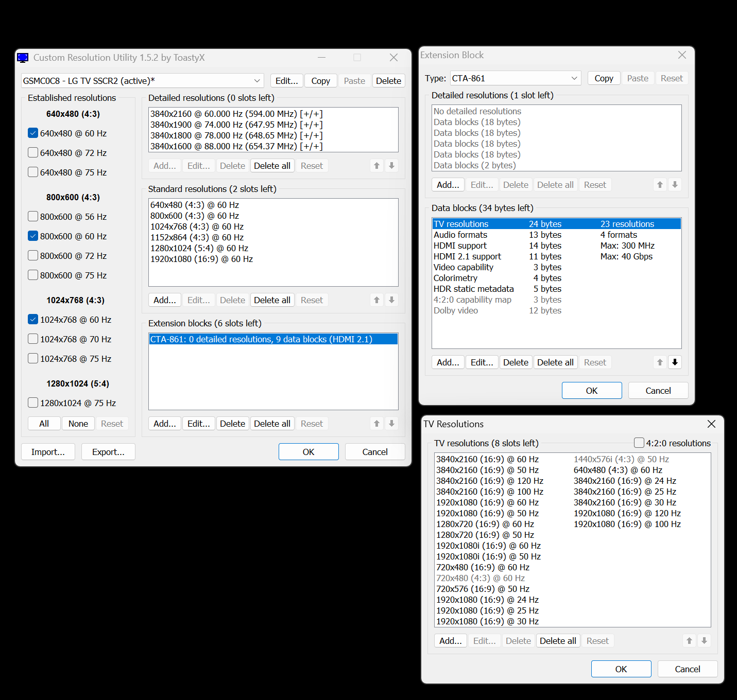
Task: Select the HDR static metadata data block
Action: (474, 289)
